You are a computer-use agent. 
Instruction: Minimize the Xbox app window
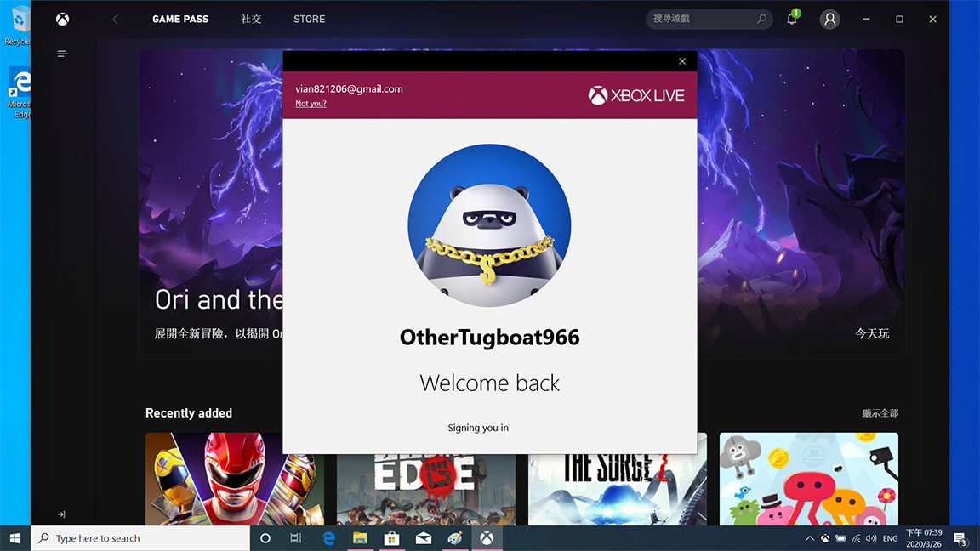(866, 19)
